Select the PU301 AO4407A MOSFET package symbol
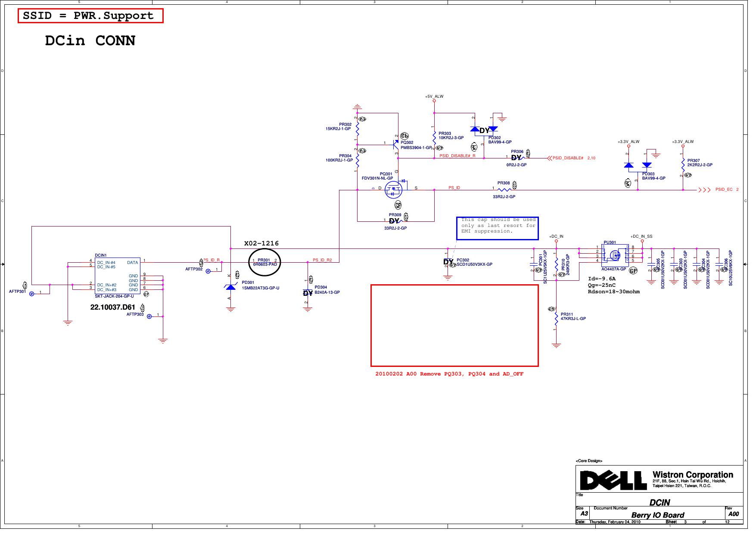This screenshot has height=534, width=756. pyautogui.click(x=615, y=255)
